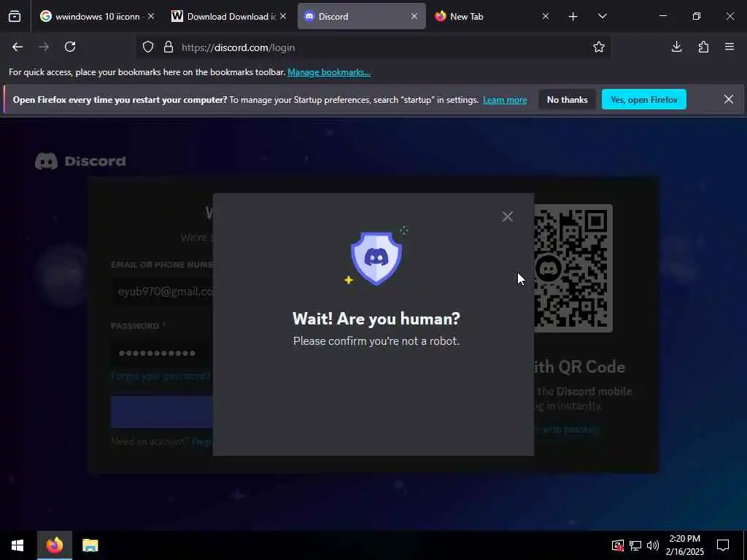
Task: Close the Google windows 10 icon tab
Action: (x=151, y=16)
